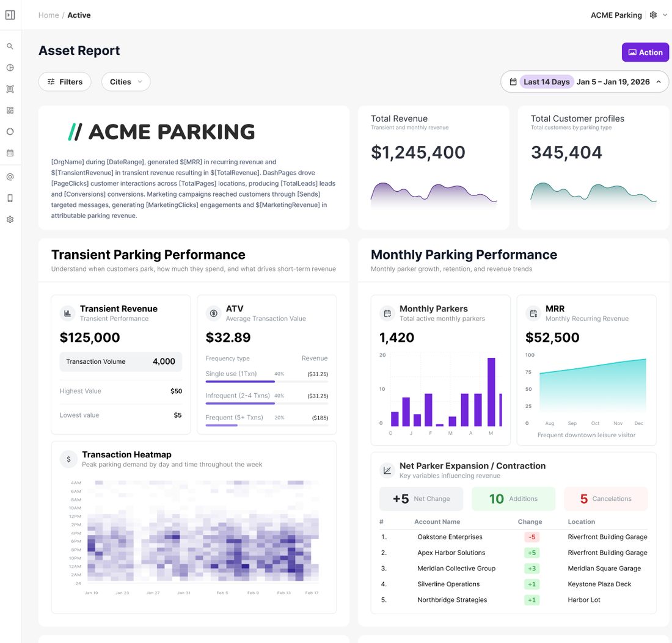Screen dimensions: 672x643
Task: Click the $1,245,400 total revenue value
Action: pyautogui.click(x=418, y=153)
